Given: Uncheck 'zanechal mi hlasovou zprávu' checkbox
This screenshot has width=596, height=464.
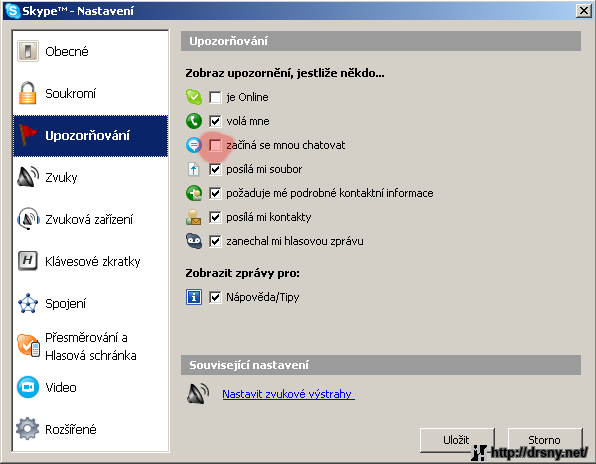Looking at the screenshot, I should pyautogui.click(x=215, y=241).
